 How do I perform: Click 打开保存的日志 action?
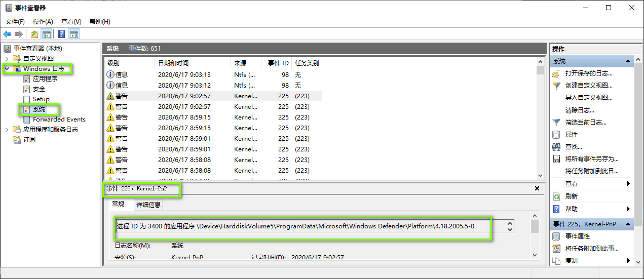click(589, 73)
